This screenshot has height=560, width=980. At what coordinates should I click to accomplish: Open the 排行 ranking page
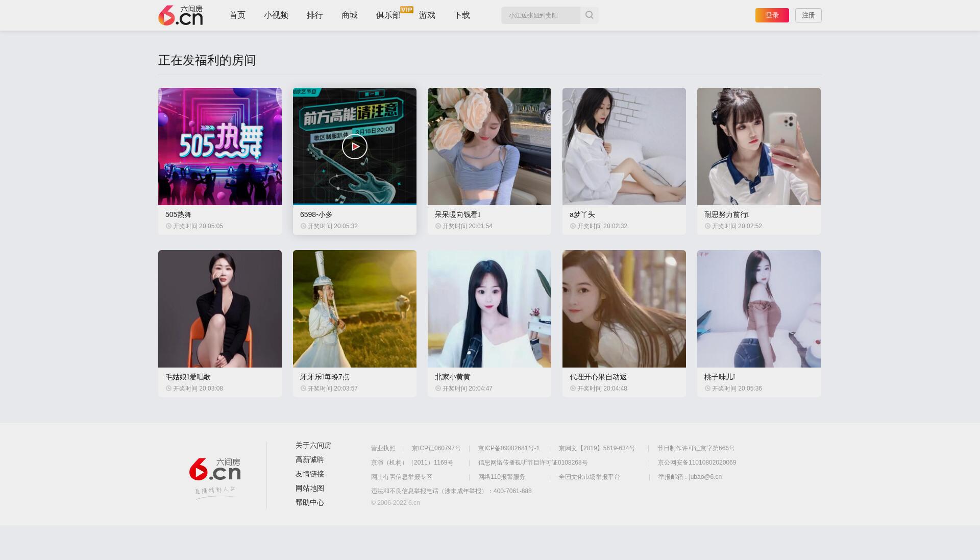click(315, 15)
